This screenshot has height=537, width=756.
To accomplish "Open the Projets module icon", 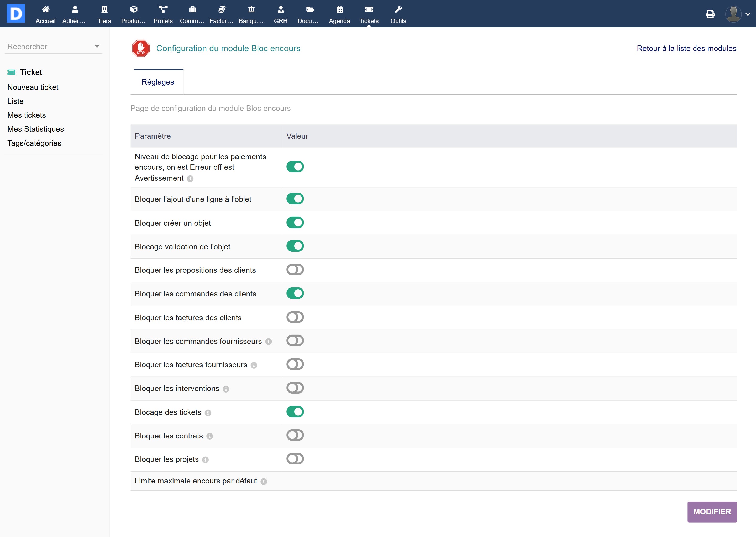I will (163, 9).
